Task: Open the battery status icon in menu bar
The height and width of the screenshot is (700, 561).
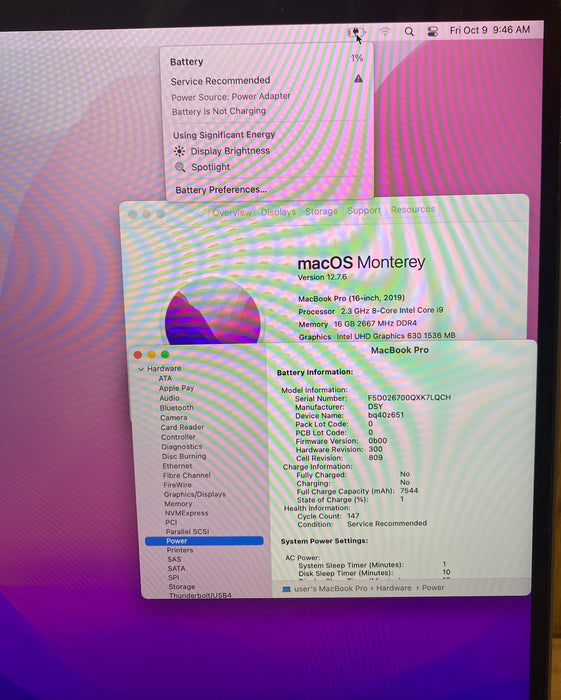Action: pyautogui.click(x=356, y=32)
